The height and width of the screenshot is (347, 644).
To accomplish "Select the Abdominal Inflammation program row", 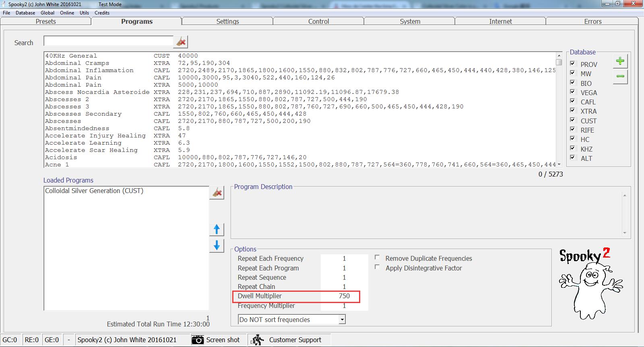I will tap(300, 70).
